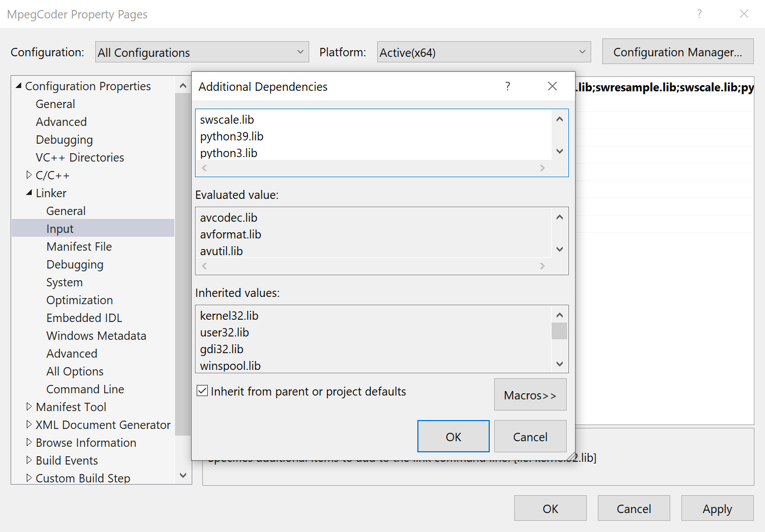This screenshot has width=765, height=532.
Task: Open the Configuration Manager
Action: coord(678,51)
